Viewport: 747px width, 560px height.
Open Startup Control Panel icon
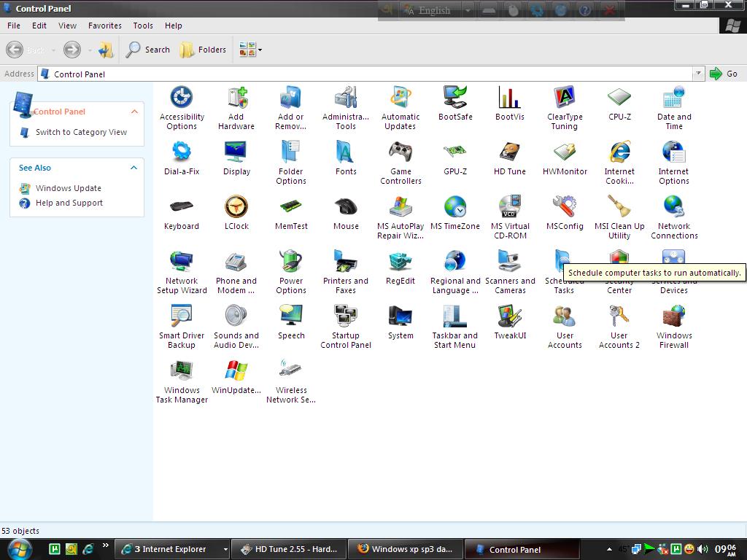point(345,316)
